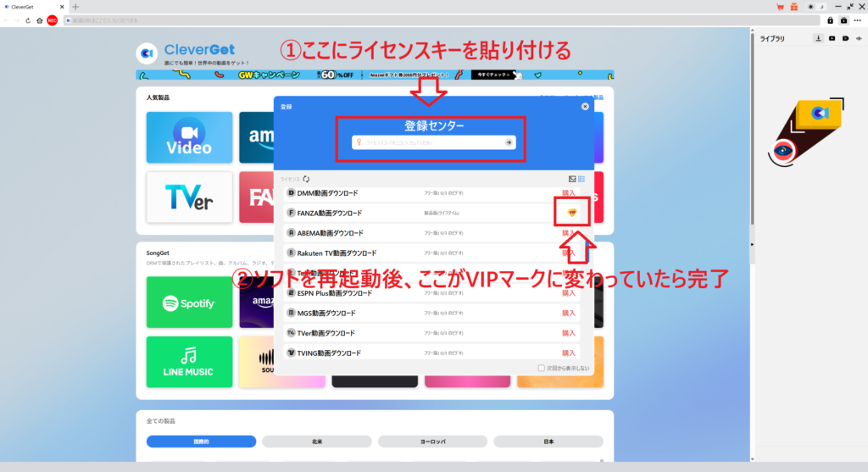The width and height of the screenshot is (868, 472).
Task: Close the CleverGet tab
Action: (61, 7)
